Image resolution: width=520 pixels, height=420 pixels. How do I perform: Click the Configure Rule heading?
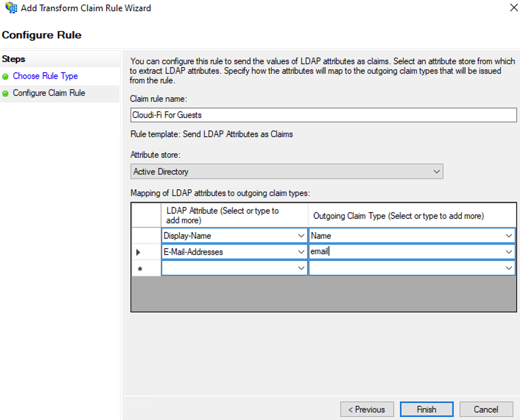pos(42,35)
